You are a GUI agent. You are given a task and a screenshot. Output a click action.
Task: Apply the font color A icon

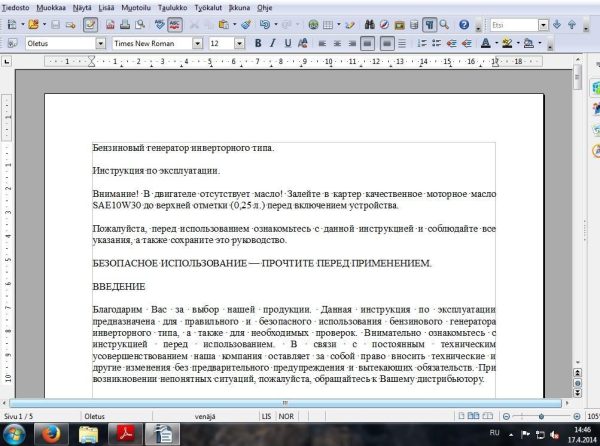pyautogui.click(x=486, y=43)
